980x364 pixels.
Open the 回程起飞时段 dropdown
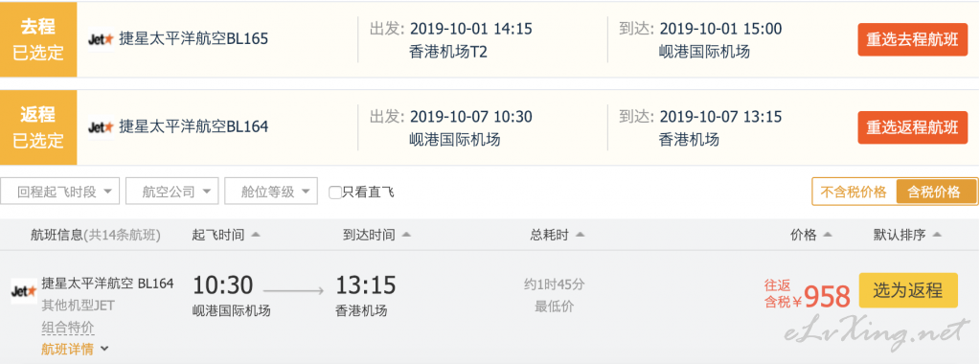click(x=60, y=192)
